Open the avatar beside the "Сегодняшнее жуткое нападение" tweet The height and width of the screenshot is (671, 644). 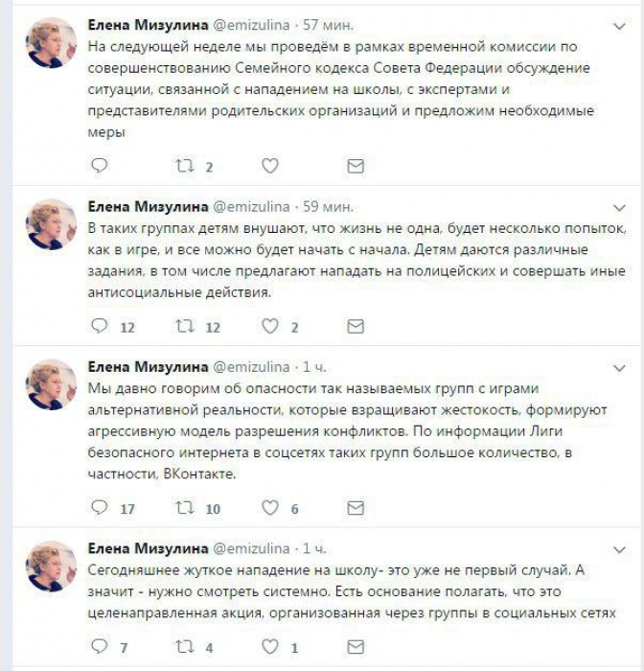[x=51, y=566]
